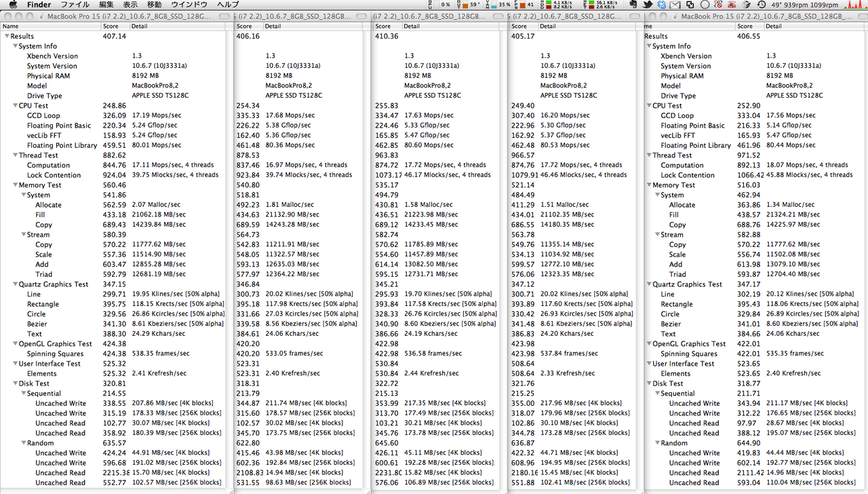Open the Twitter bird menu bar icon
The width and height of the screenshot is (868, 494).
click(x=646, y=5)
